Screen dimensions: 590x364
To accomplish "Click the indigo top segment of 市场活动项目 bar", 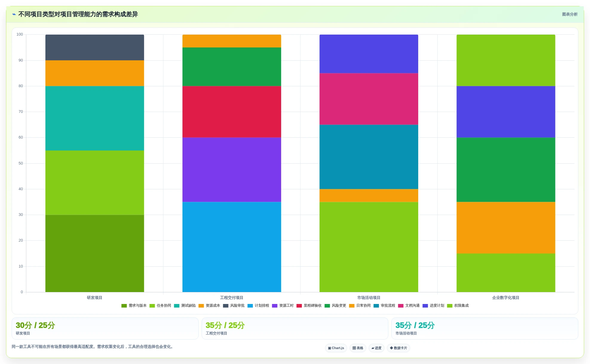I will pos(369,54).
